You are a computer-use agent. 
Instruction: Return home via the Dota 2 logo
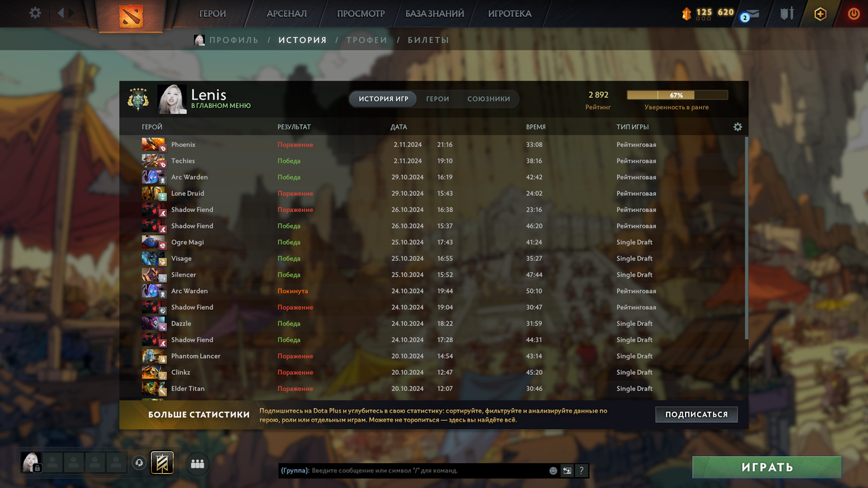tap(132, 15)
